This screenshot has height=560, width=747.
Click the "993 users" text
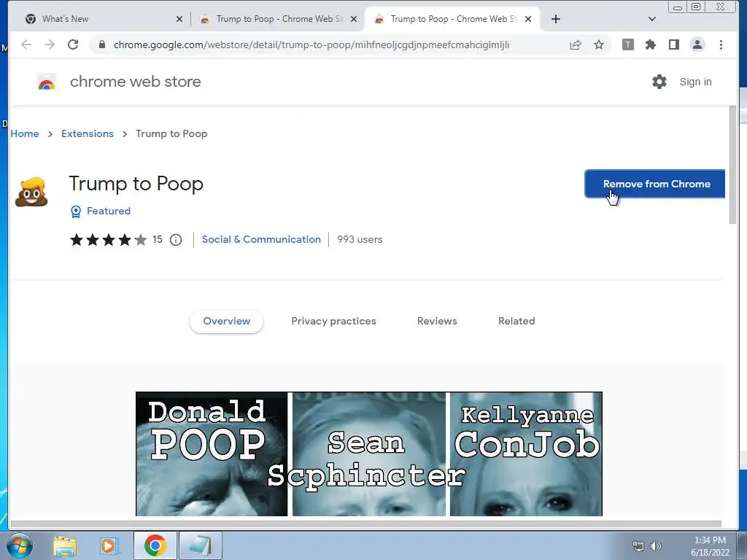(x=360, y=239)
